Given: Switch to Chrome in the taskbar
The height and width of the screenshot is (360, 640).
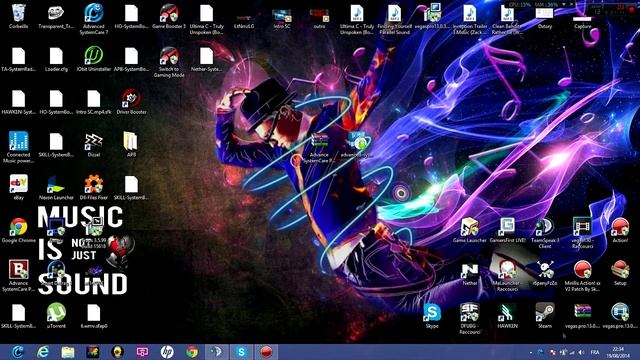Looking at the screenshot, I should click(x=192, y=352).
